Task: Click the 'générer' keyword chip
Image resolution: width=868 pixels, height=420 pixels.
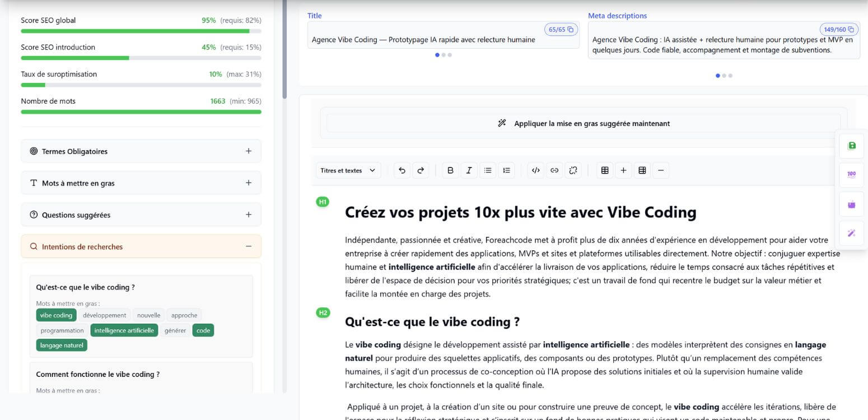Action: 175,330
